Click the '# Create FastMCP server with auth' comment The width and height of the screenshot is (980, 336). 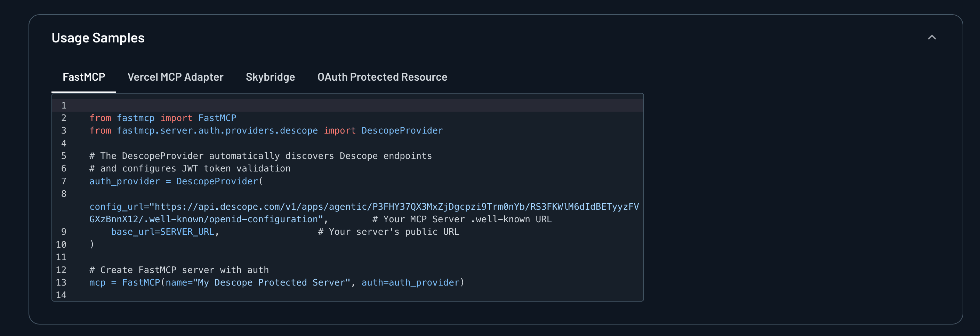[x=179, y=270]
